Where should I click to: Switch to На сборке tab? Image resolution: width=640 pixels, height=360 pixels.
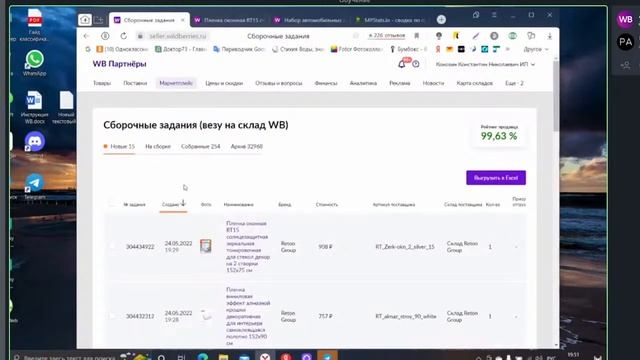(158, 146)
